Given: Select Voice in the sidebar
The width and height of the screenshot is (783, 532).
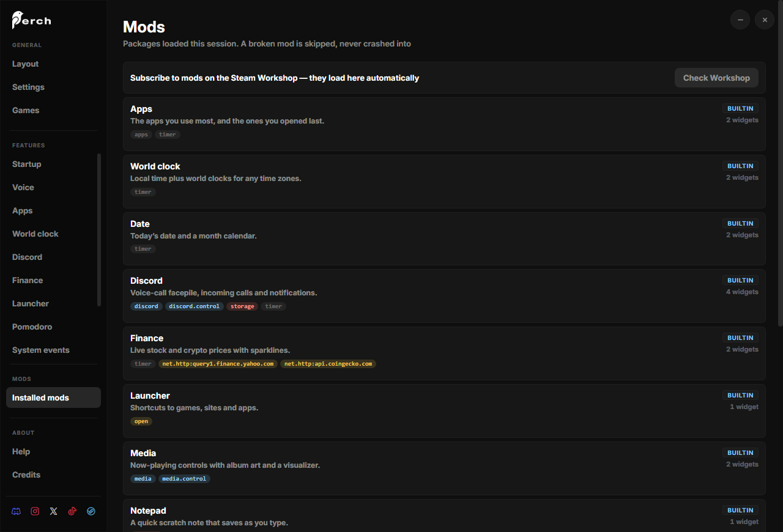Looking at the screenshot, I should click(50, 187).
